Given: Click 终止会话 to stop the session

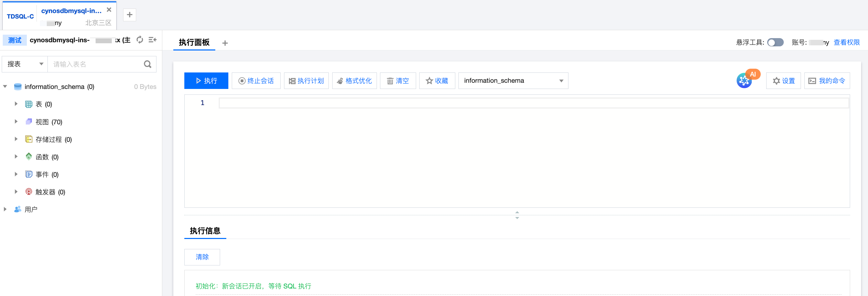Looking at the screenshot, I should pyautogui.click(x=256, y=81).
